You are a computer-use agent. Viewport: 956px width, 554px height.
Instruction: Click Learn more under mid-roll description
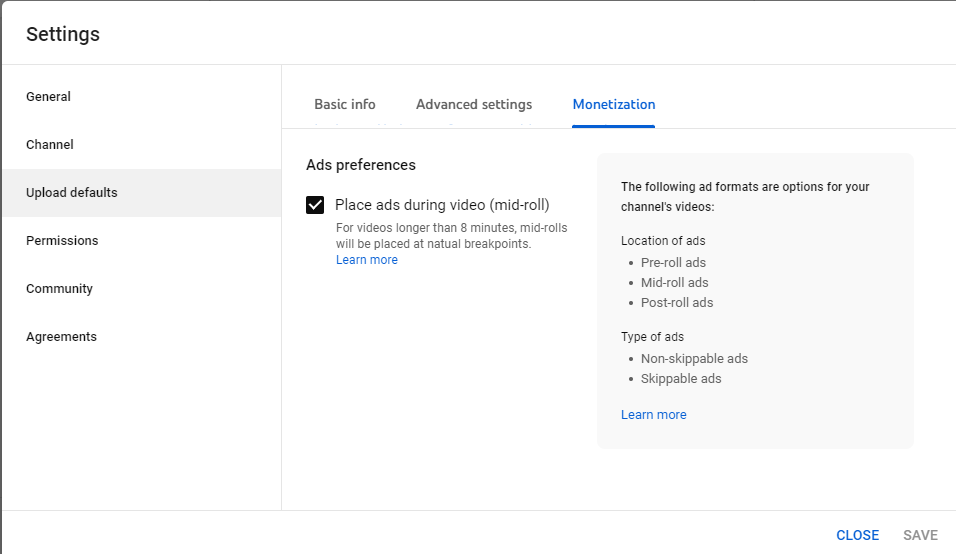click(x=367, y=260)
